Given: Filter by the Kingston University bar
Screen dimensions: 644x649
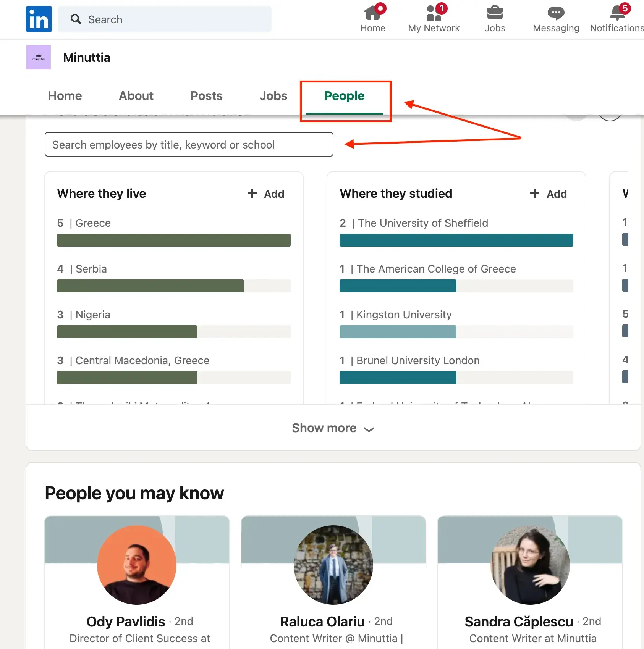Looking at the screenshot, I should click(x=456, y=332).
